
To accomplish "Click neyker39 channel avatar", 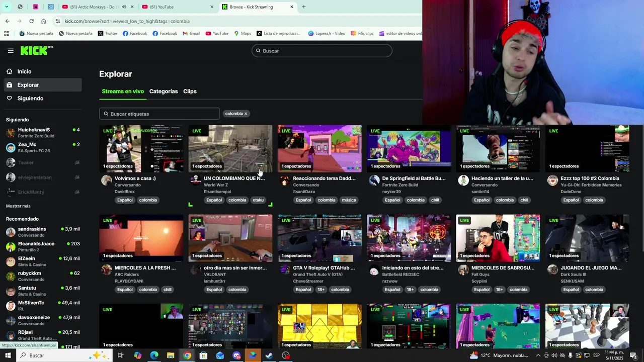I will click(374, 180).
